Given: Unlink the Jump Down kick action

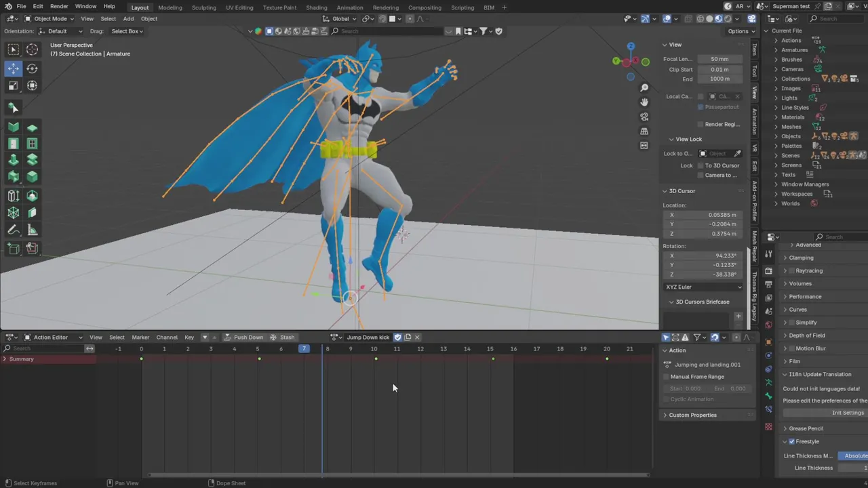Looking at the screenshot, I should click(417, 337).
